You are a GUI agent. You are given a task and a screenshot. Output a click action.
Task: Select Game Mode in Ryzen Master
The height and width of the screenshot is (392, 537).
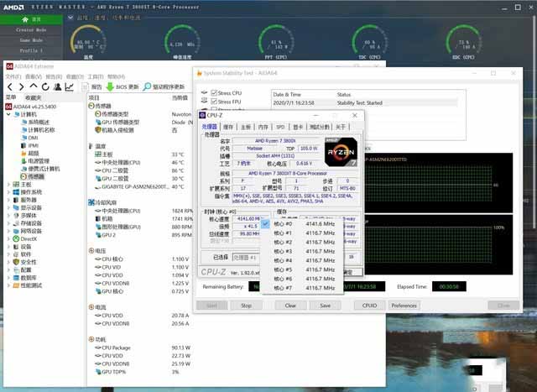coord(31,40)
